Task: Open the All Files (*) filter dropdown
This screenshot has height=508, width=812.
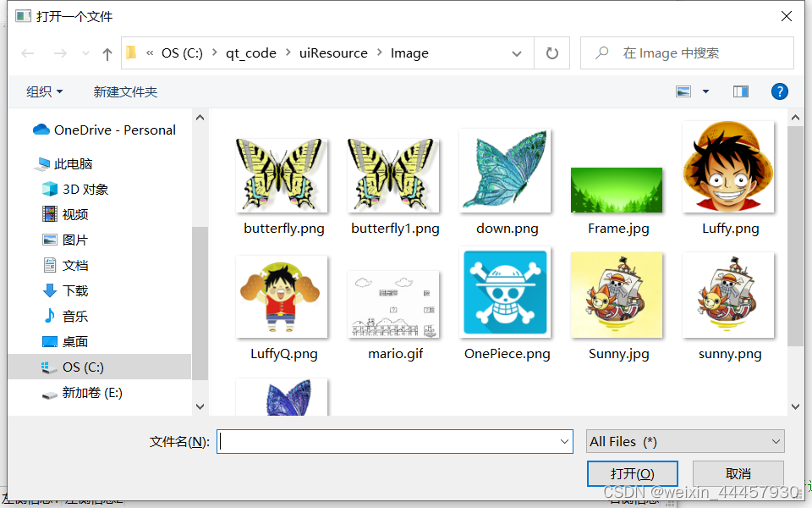Action: pos(685,442)
